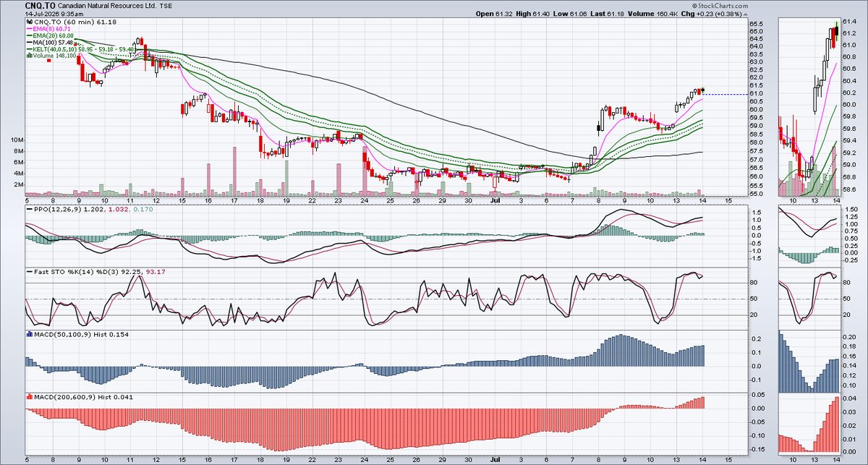Click the CNQ.TO ticker symbol title
The height and width of the screenshot is (465, 868).
click(39, 5)
